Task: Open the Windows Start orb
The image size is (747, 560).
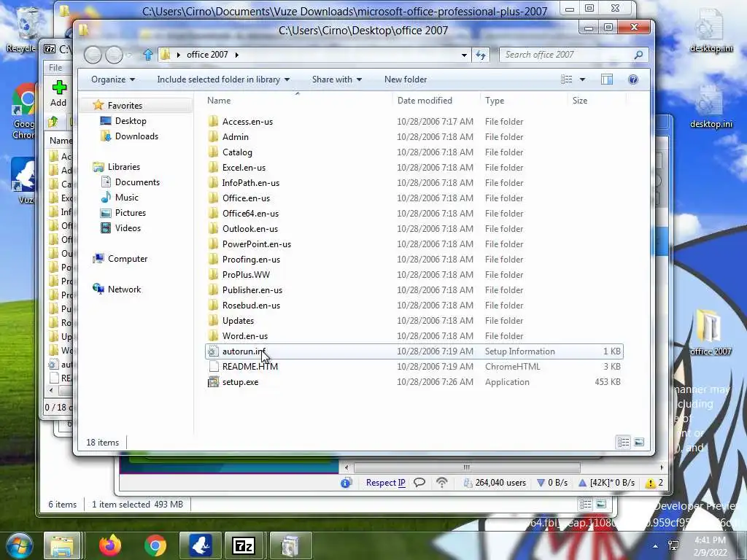Action: [19, 545]
